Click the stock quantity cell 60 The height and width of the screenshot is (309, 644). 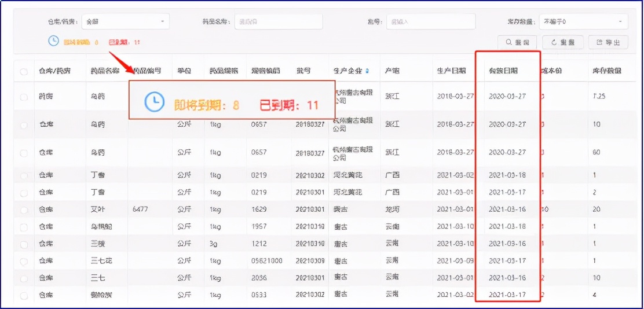point(597,152)
